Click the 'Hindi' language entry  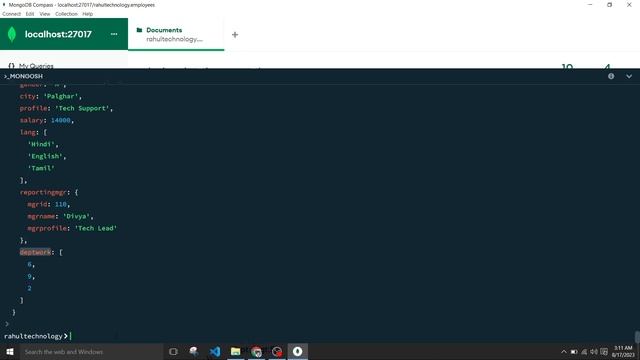click(41, 144)
